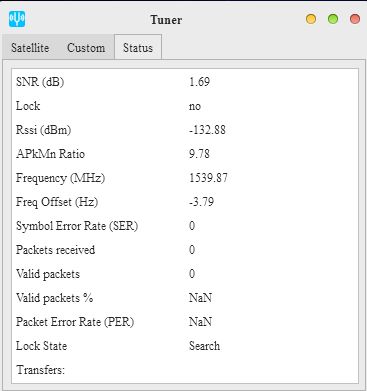Click the SNR value 1.69
The image size is (367, 391).
tap(199, 82)
